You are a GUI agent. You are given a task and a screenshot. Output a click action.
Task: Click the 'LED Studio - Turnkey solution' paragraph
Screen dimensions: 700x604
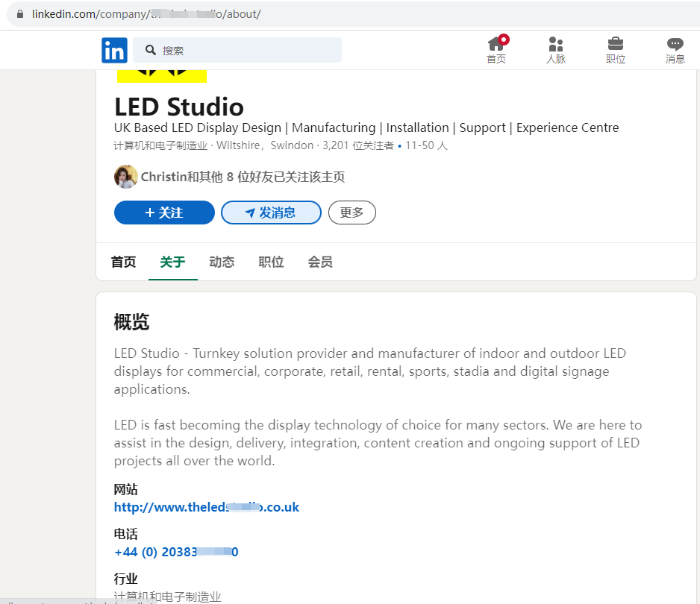click(x=369, y=371)
